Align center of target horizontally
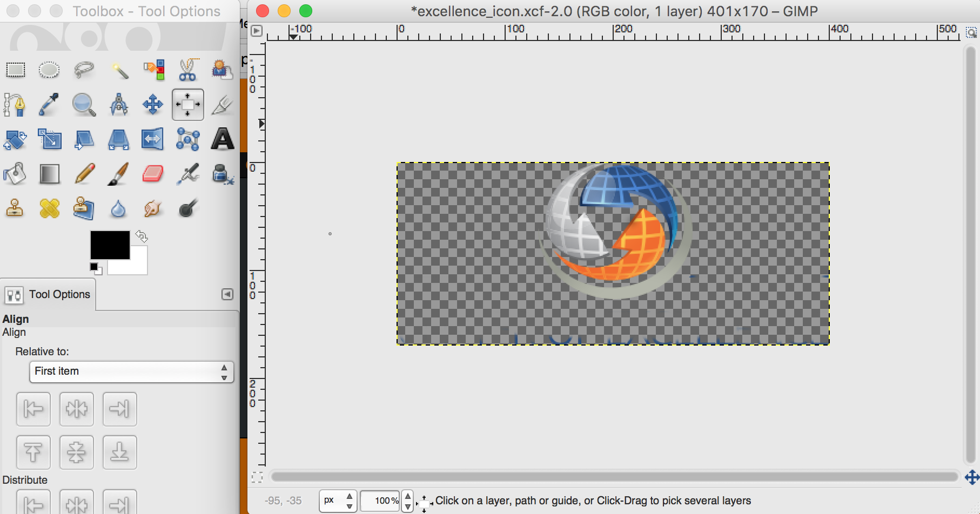 pyautogui.click(x=77, y=409)
